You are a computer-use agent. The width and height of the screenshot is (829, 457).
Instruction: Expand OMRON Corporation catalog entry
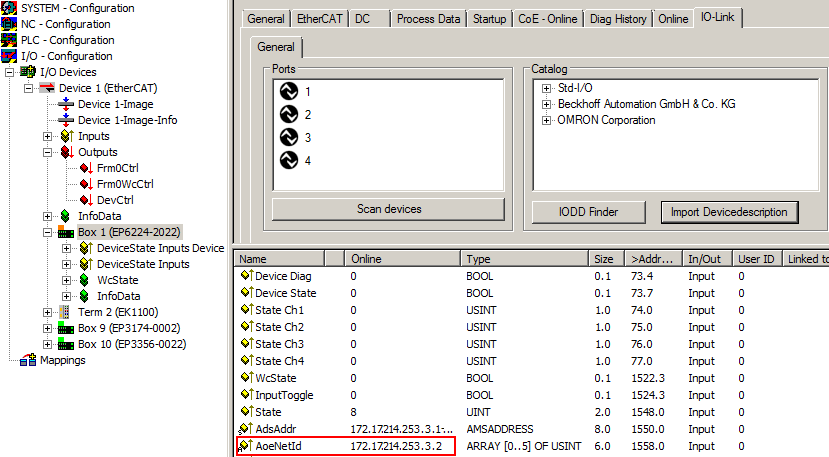click(547, 121)
